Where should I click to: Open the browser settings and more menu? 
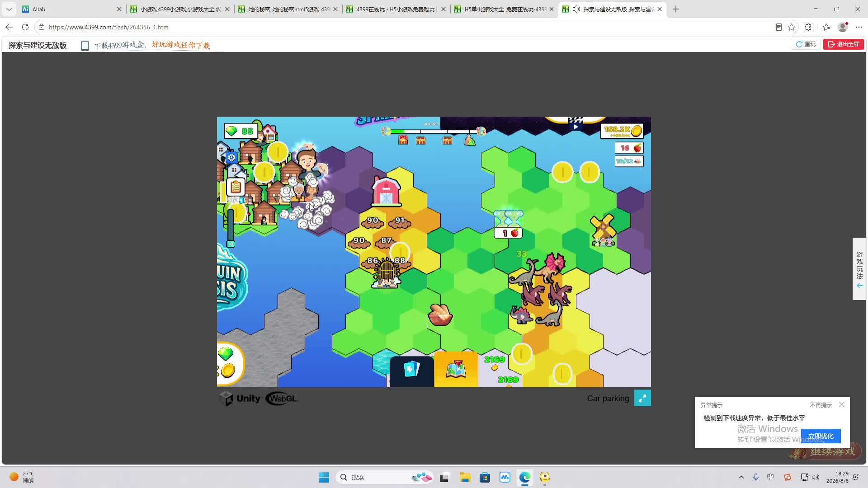point(859,27)
